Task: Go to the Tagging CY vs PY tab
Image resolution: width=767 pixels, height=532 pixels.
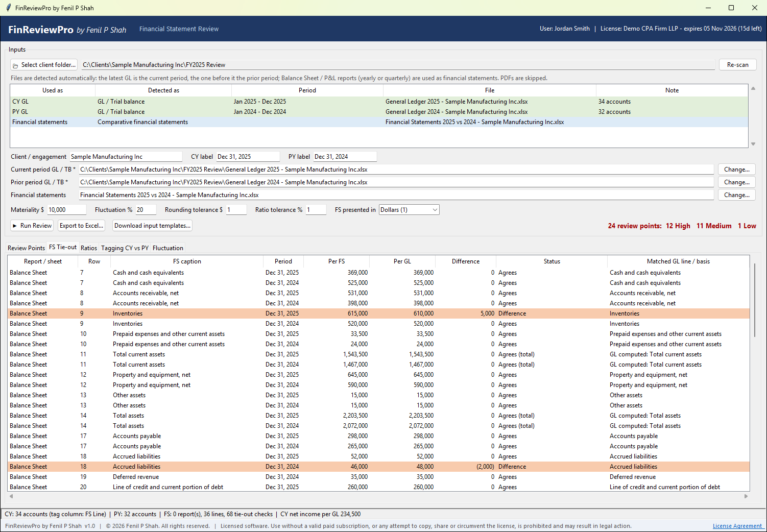Action: 125,248
